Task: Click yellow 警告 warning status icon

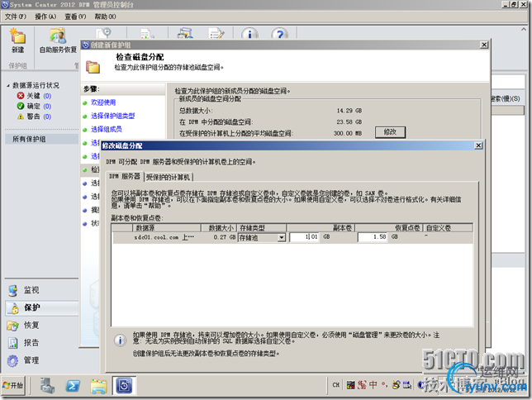Action: click(x=21, y=117)
